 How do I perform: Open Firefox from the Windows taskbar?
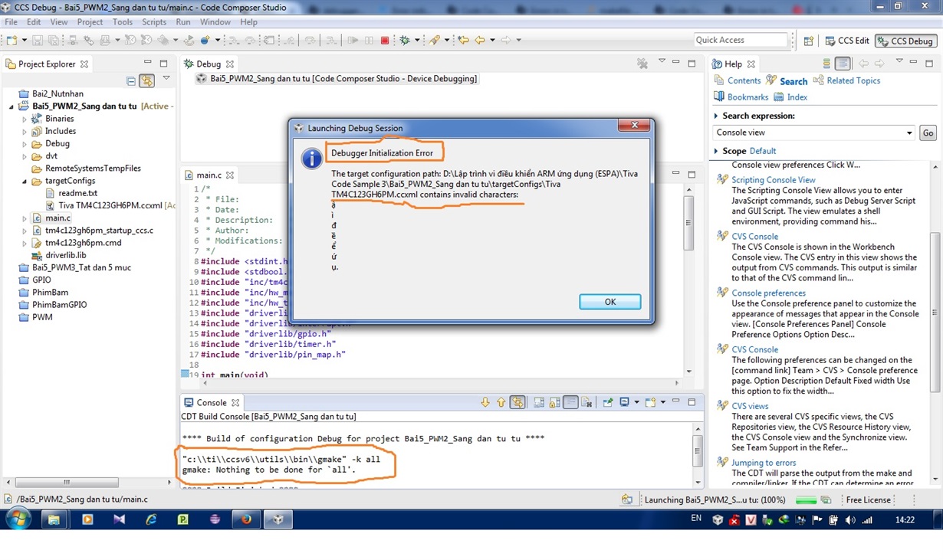coord(246,519)
